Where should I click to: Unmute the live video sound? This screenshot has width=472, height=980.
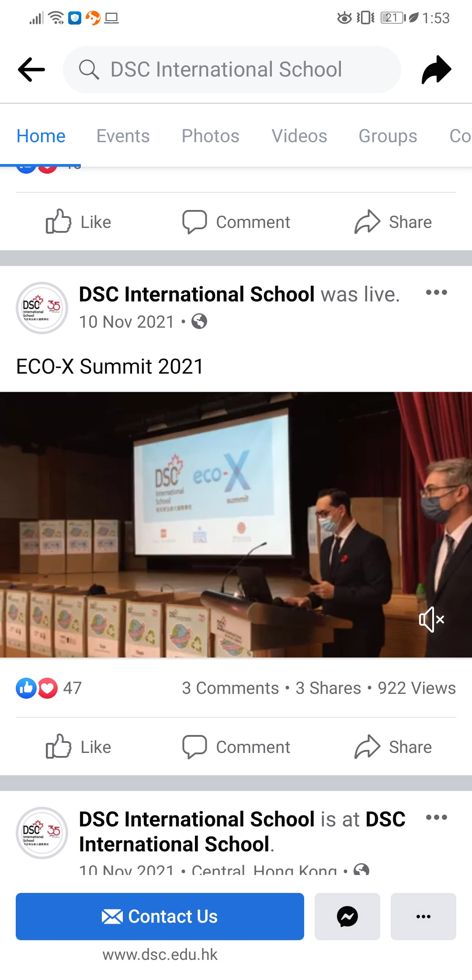point(431,619)
